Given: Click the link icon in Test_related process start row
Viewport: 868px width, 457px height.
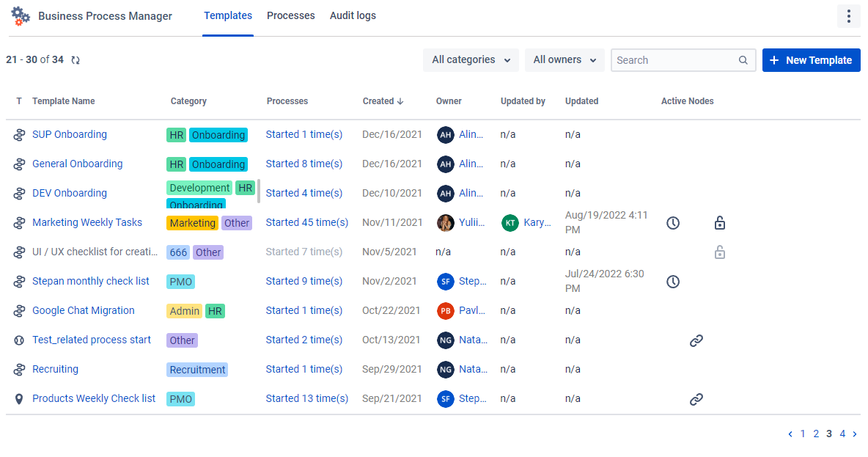Looking at the screenshot, I should point(696,340).
